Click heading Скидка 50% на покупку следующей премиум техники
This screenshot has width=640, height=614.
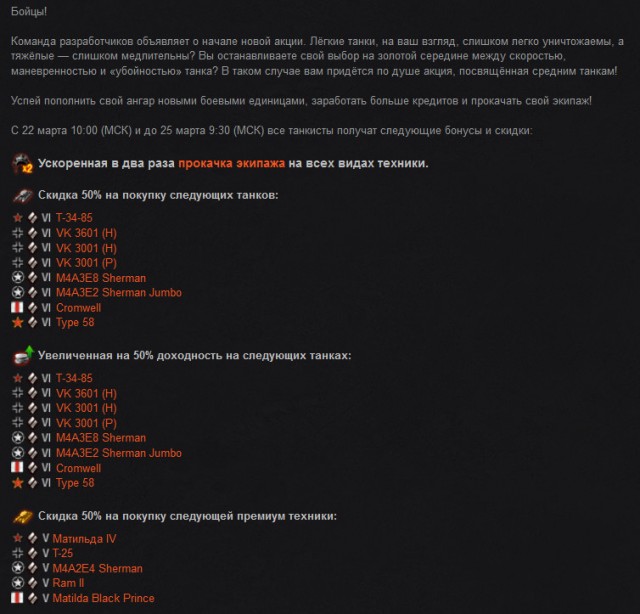coord(187,516)
